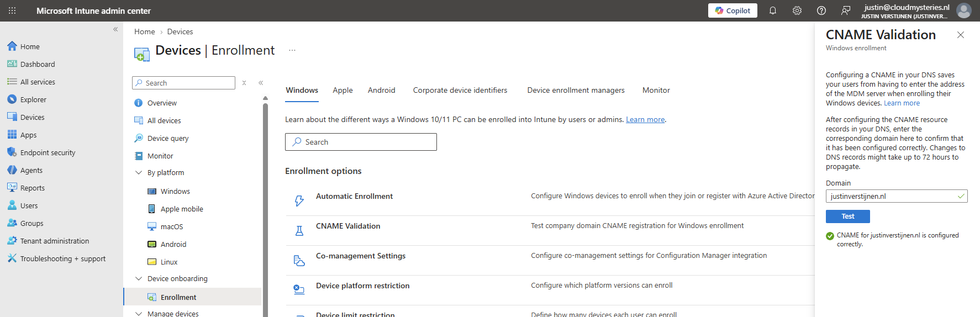Open the feedback icon in header
Viewport: 980px width, 317px height.
coord(846,10)
